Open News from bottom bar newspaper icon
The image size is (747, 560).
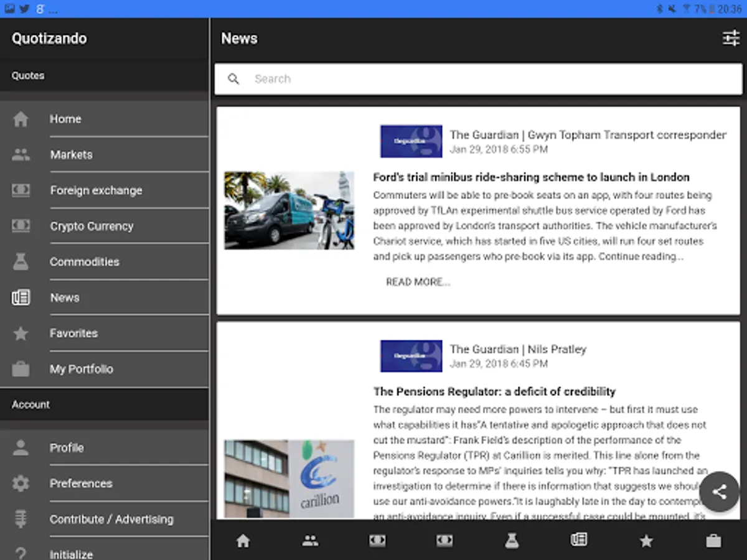click(579, 539)
